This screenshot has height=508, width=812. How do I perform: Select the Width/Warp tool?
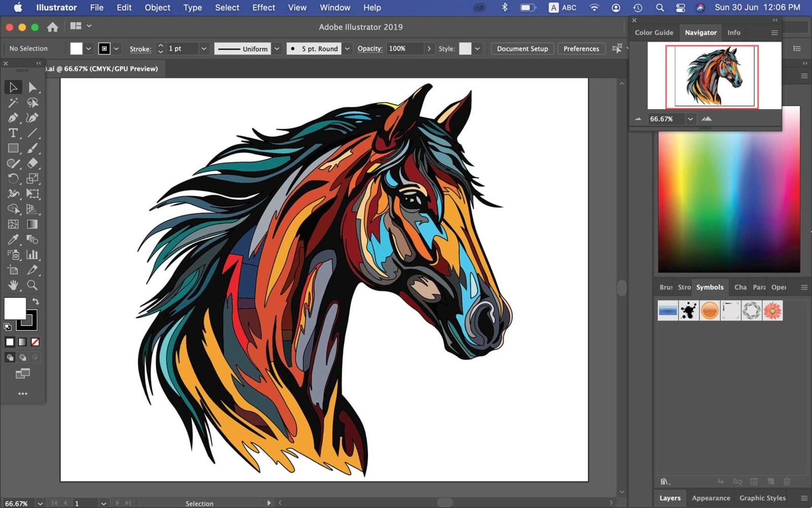point(13,194)
